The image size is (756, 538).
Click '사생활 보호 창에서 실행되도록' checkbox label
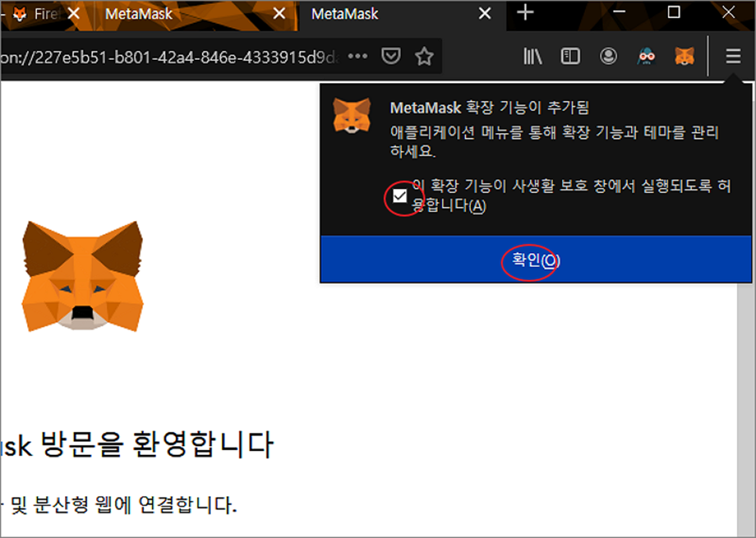[x=572, y=196]
